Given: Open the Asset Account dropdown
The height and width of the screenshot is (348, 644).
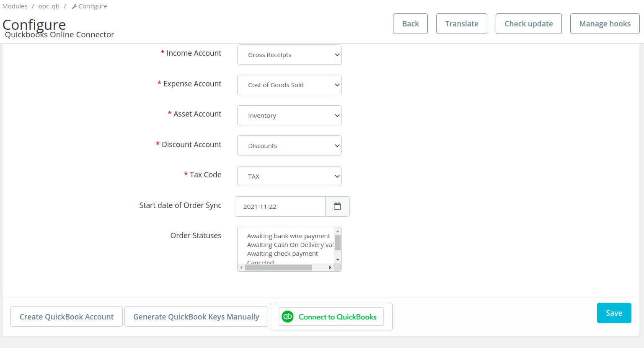Looking at the screenshot, I should click(290, 115).
